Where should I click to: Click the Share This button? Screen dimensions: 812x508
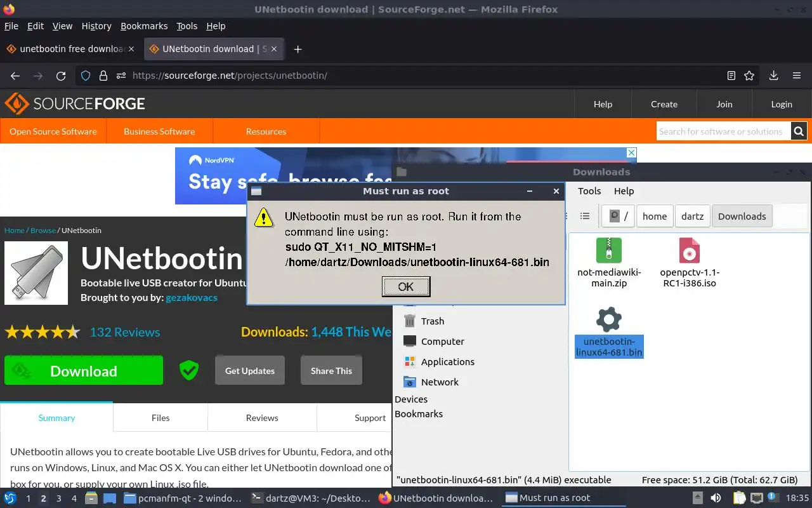pyautogui.click(x=331, y=371)
